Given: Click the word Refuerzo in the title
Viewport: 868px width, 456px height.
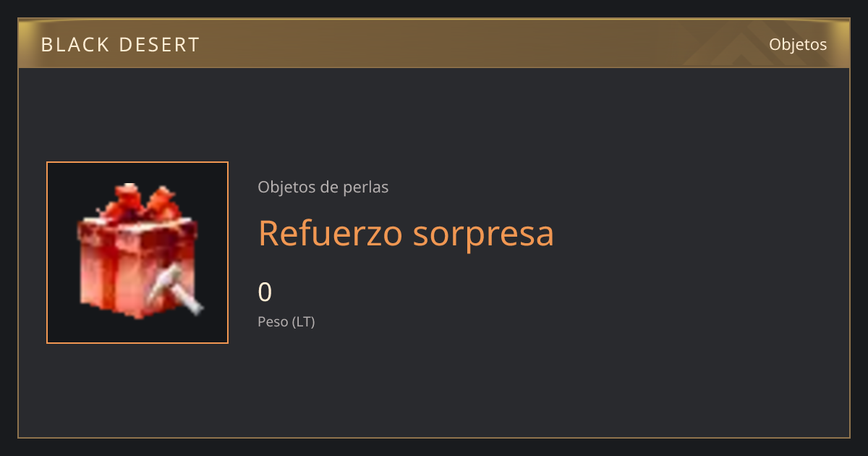Looking at the screenshot, I should click(x=331, y=233).
